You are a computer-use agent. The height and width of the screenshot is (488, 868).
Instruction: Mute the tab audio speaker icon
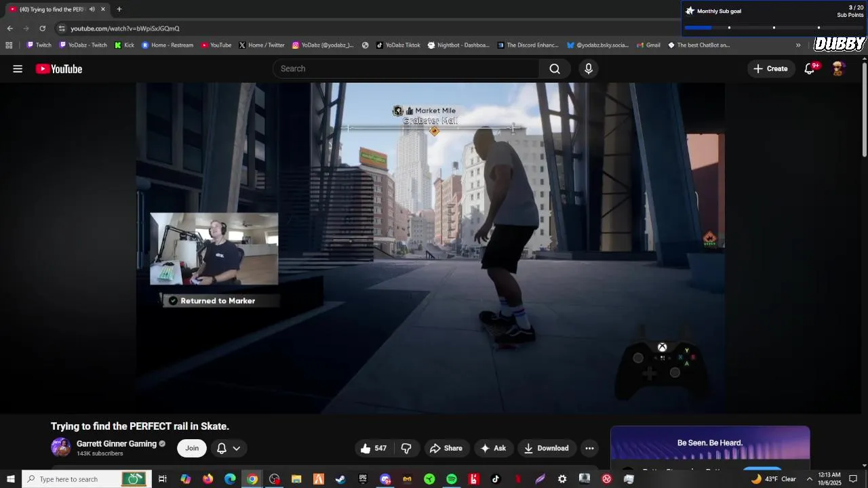[x=92, y=9]
